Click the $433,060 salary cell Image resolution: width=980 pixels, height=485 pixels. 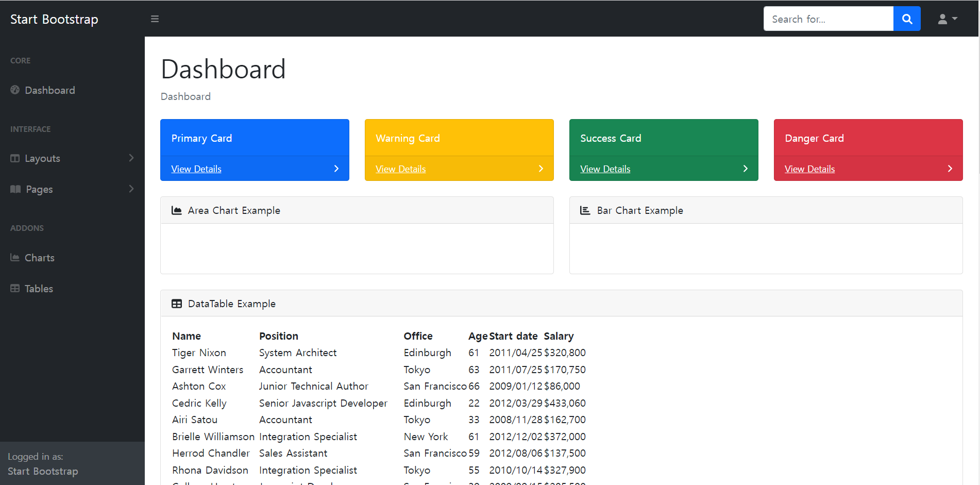[565, 403]
